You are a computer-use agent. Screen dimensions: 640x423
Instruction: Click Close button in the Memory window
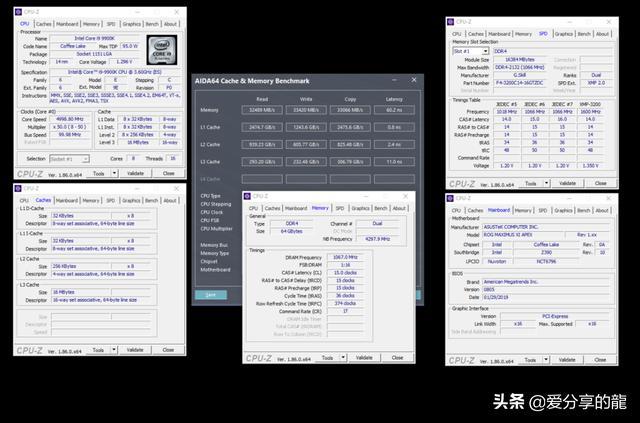[x=398, y=358]
